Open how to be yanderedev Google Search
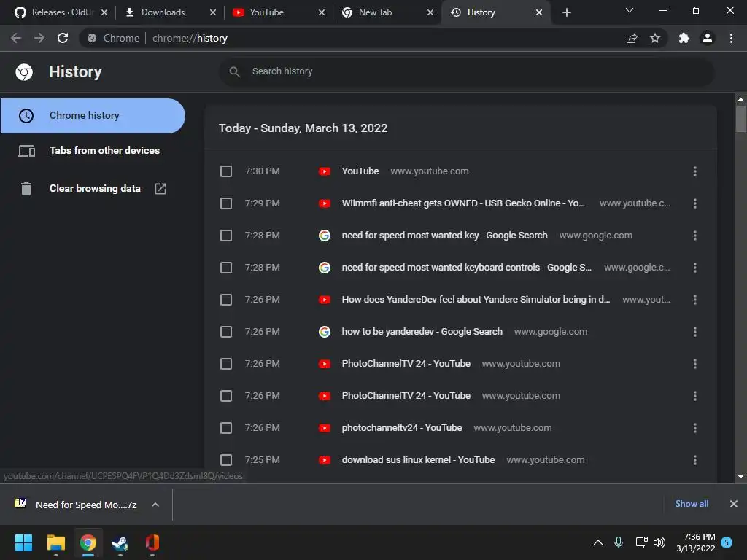The image size is (747, 560). (x=422, y=332)
